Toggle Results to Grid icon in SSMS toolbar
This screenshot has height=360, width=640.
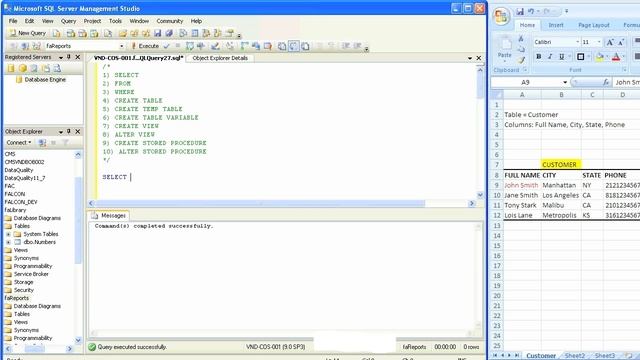(293, 46)
